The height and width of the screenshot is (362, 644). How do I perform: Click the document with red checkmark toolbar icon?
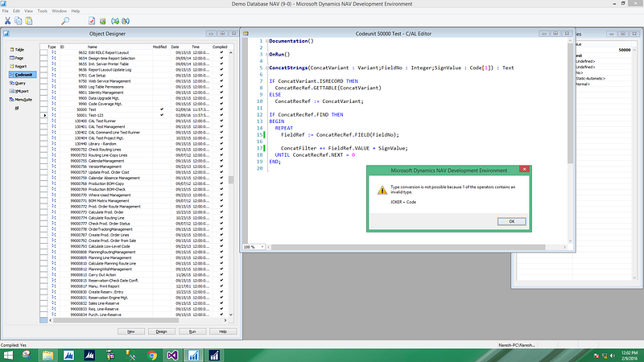click(92, 21)
